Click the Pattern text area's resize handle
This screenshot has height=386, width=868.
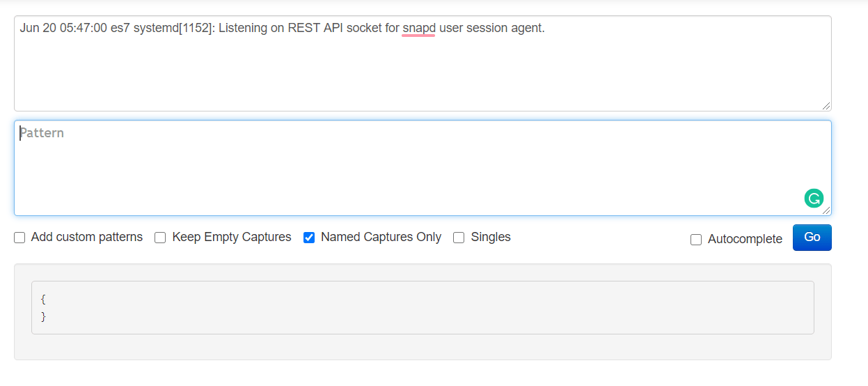click(x=826, y=210)
